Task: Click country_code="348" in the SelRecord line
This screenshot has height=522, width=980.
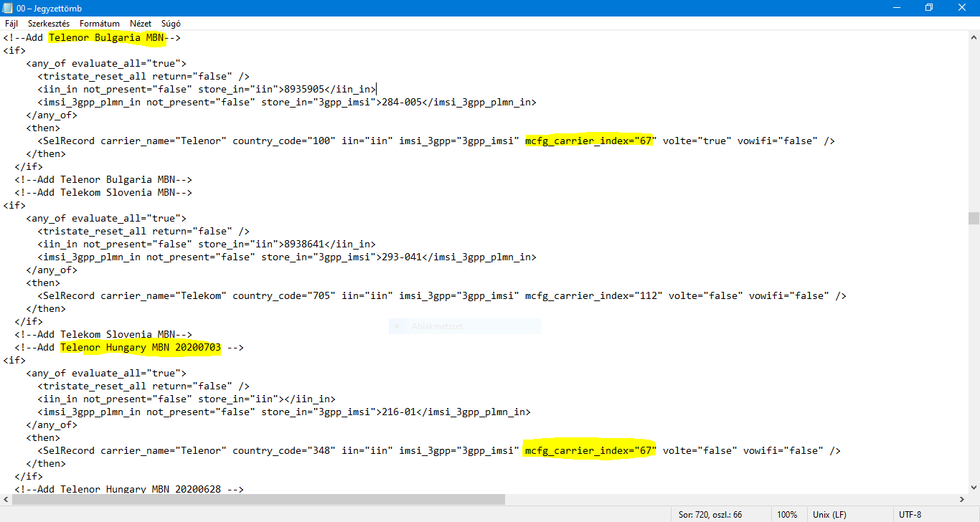Action: [x=284, y=451]
